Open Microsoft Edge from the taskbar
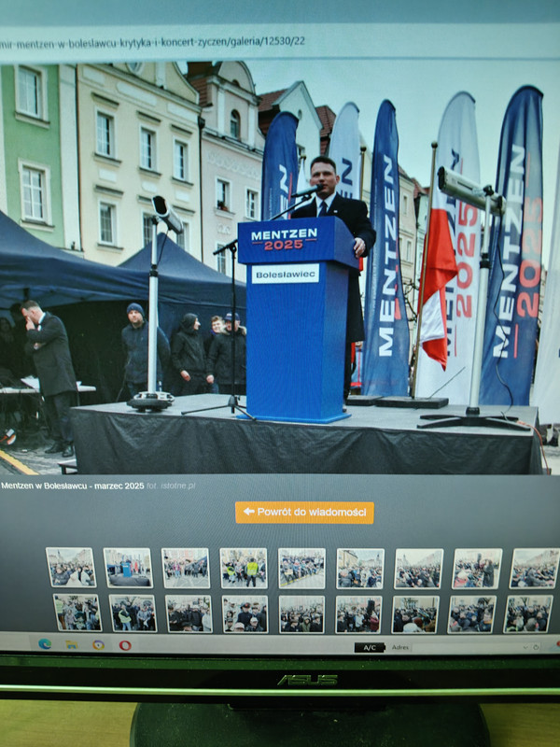Screen dimensions: 560x747 (x=45, y=644)
